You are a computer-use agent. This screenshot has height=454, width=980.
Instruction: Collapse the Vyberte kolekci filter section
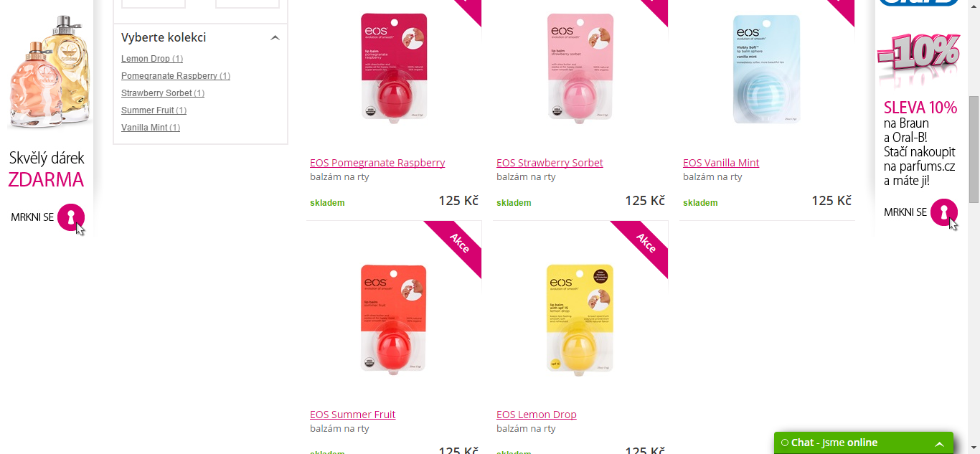tap(275, 38)
